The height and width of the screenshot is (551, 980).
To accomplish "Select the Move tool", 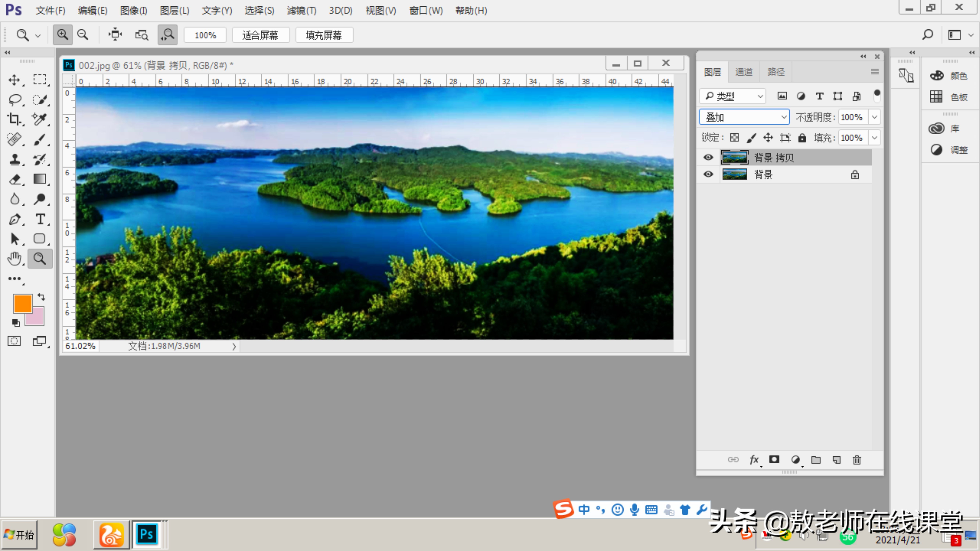I will 15,80.
